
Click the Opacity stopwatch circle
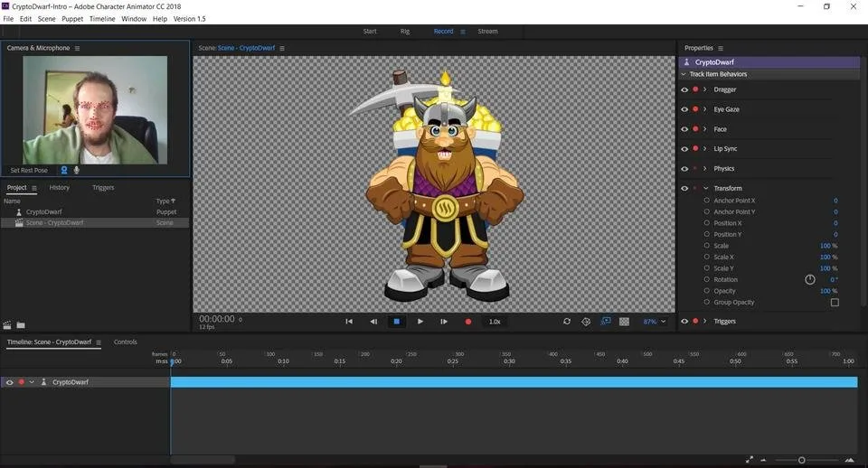pos(706,290)
